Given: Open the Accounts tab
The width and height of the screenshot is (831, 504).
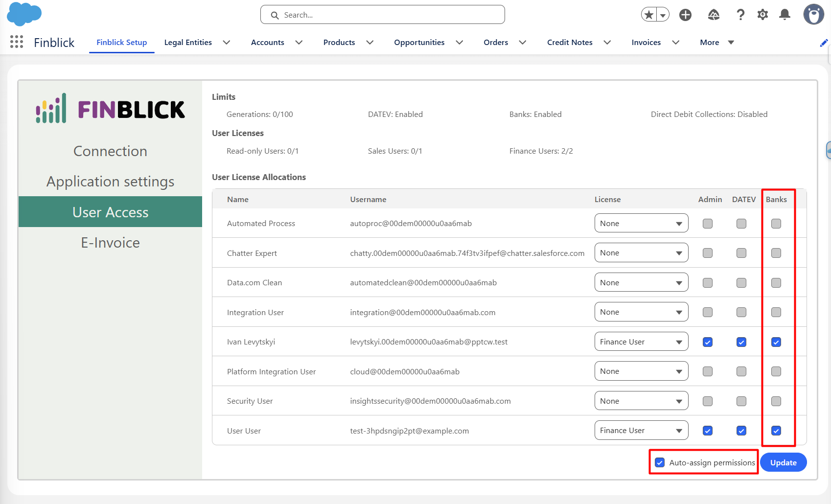Looking at the screenshot, I should [268, 43].
